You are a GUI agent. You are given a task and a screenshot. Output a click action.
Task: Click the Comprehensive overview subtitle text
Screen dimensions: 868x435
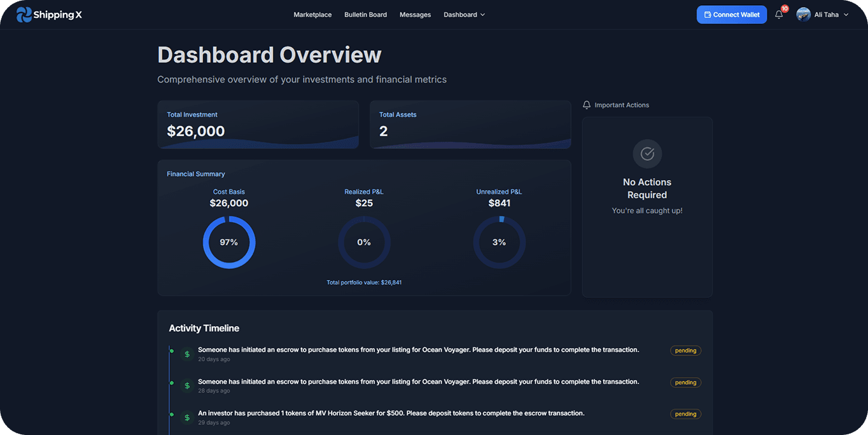click(x=302, y=79)
